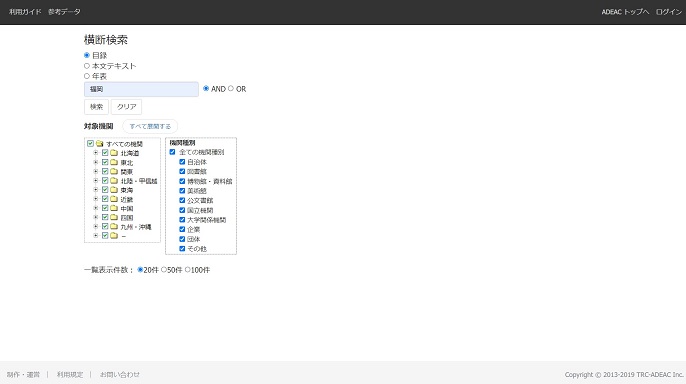Uncheck the 東北 region checkbox
Screen dimensions: 686x384
pyautogui.click(x=105, y=162)
